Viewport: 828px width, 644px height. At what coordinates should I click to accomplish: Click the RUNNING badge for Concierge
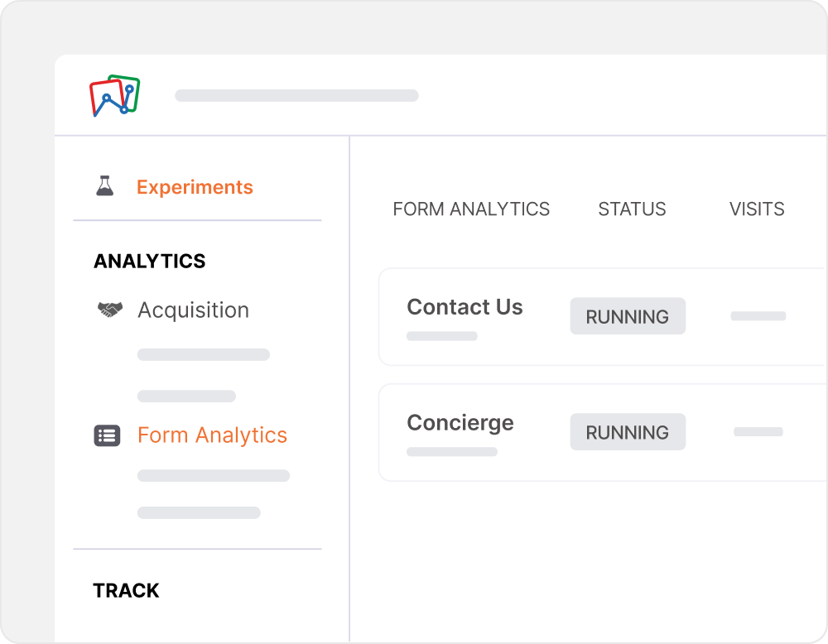point(628,432)
